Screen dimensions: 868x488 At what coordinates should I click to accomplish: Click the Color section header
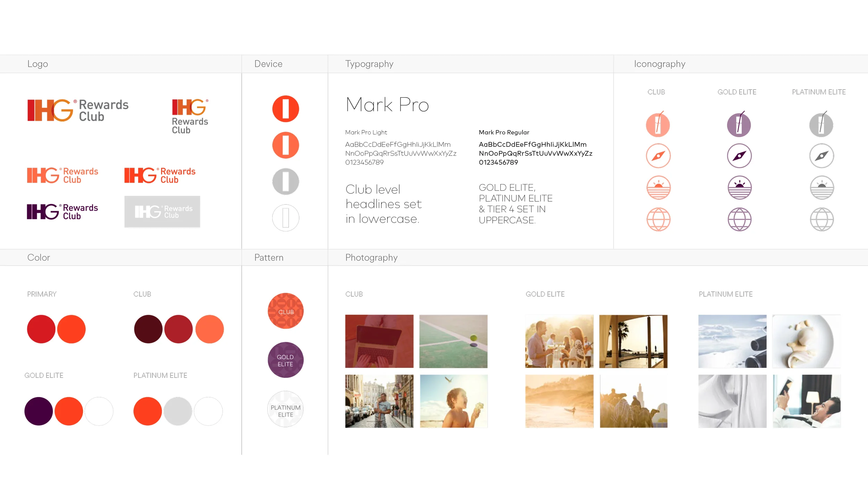click(39, 257)
